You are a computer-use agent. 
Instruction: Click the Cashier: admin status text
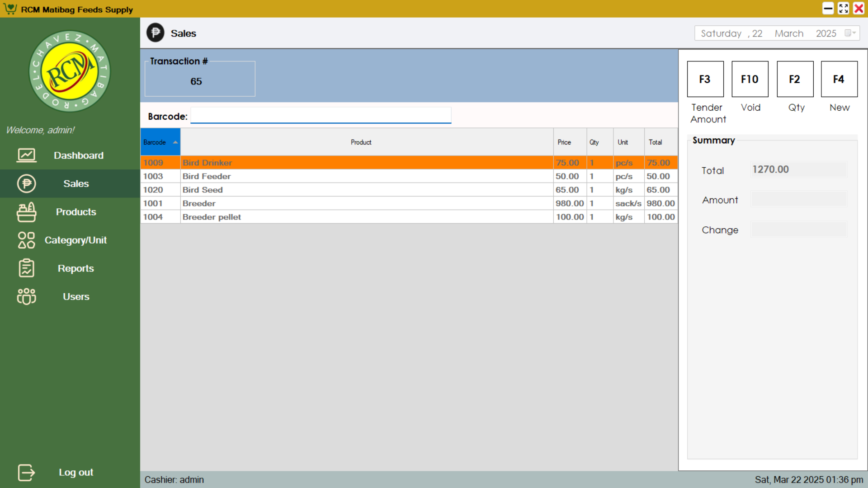pos(174,480)
